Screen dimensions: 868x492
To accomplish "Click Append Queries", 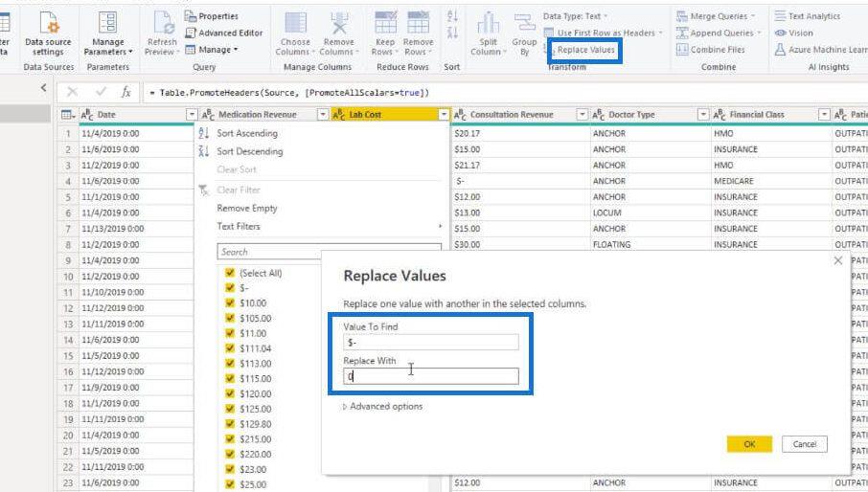I will pyautogui.click(x=718, y=34).
